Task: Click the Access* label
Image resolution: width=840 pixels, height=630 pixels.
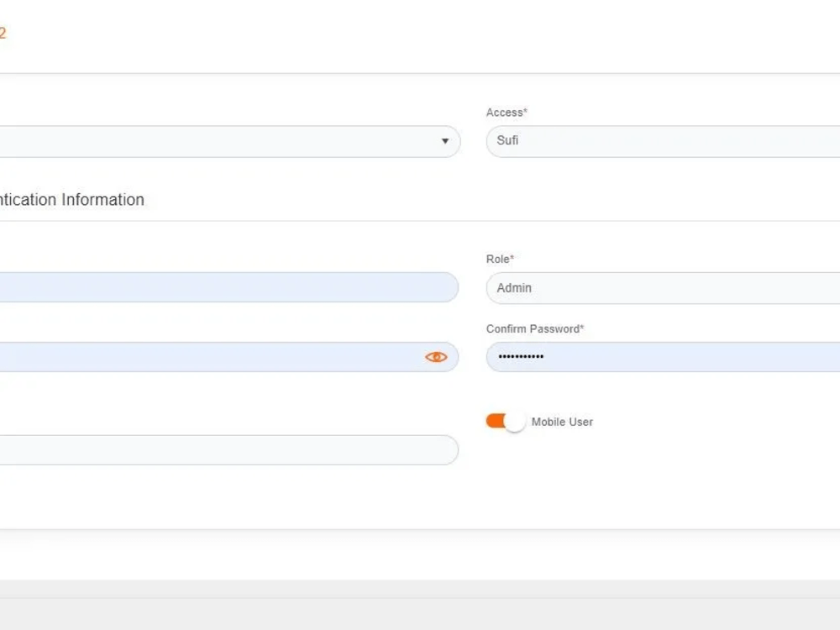Action: coord(507,113)
